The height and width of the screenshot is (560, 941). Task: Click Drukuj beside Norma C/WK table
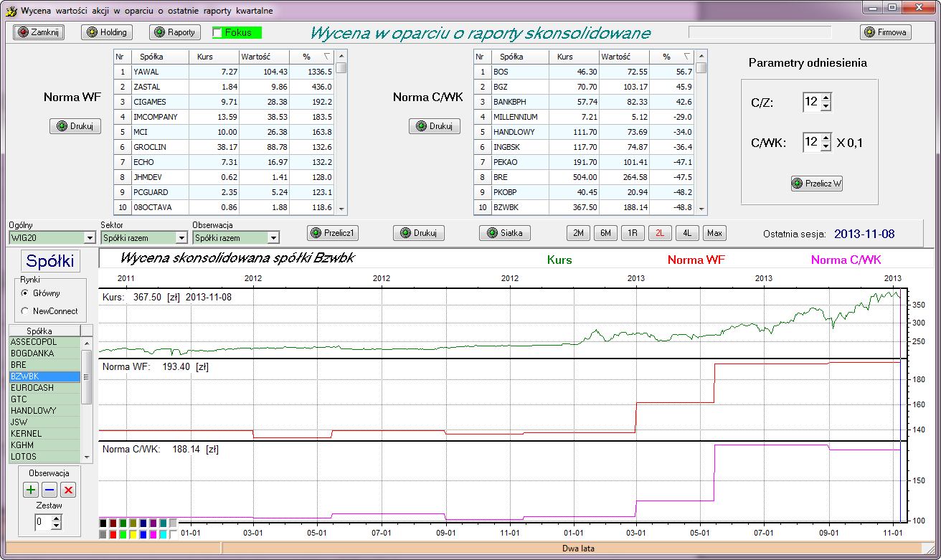435,126
